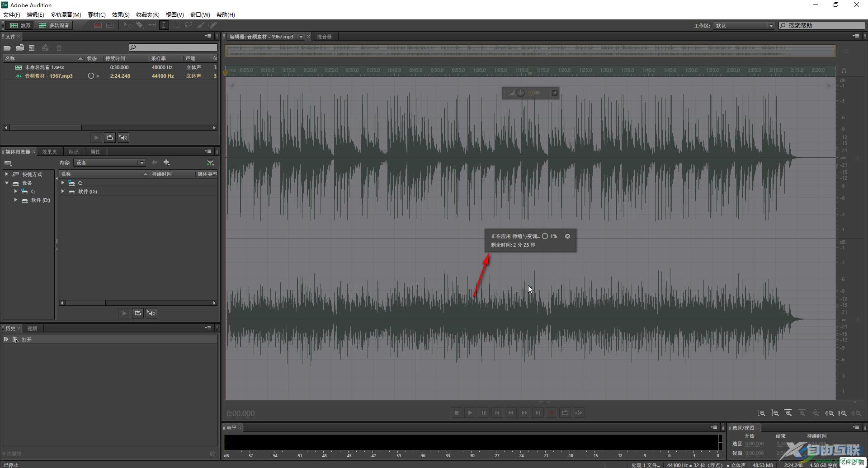The width and height of the screenshot is (868, 468).
Task: Click Zoom In Time icon
Action: coord(788,413)
